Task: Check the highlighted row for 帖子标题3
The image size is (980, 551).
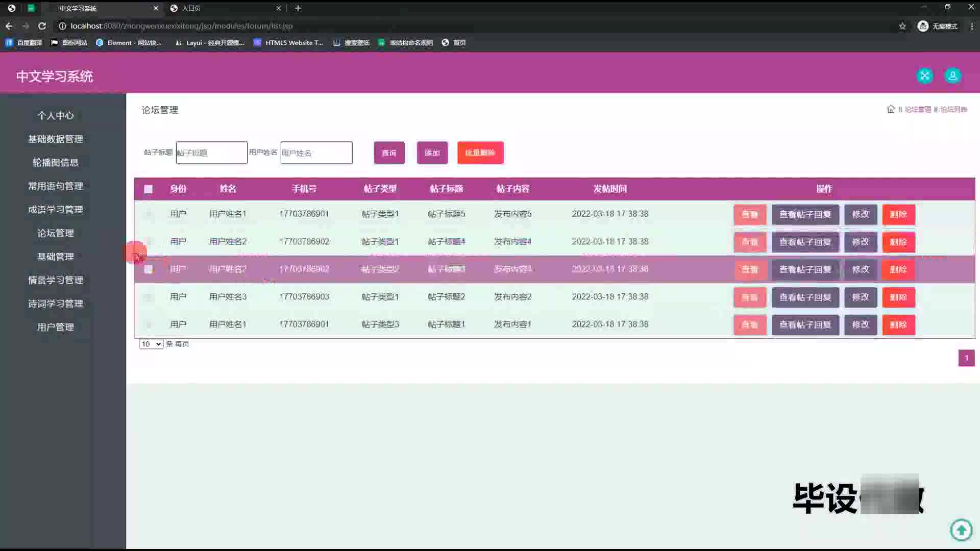Action: [148, 269]
